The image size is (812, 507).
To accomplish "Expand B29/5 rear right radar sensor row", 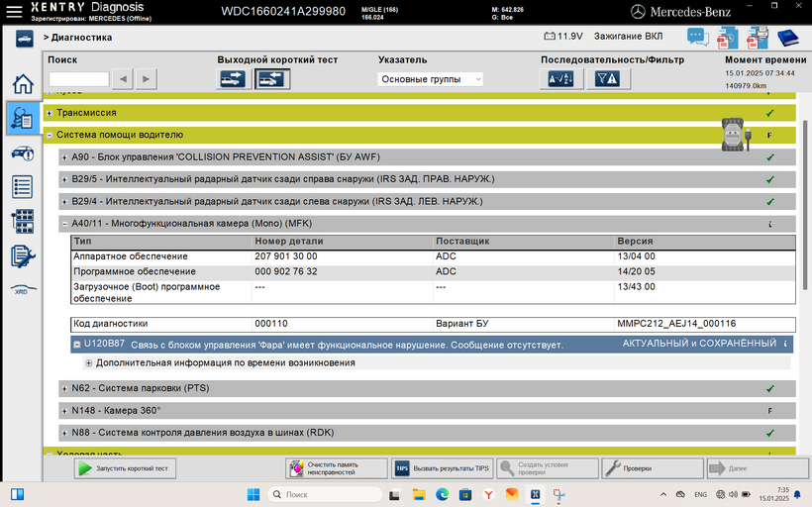I will [64, 179].
